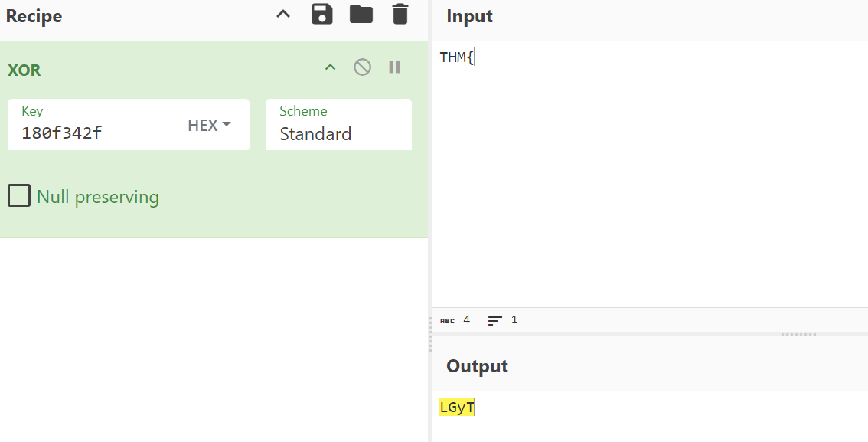Enable the Null preserving checkbox
Viewport: 868px width, 442px height.
(19, 196)
